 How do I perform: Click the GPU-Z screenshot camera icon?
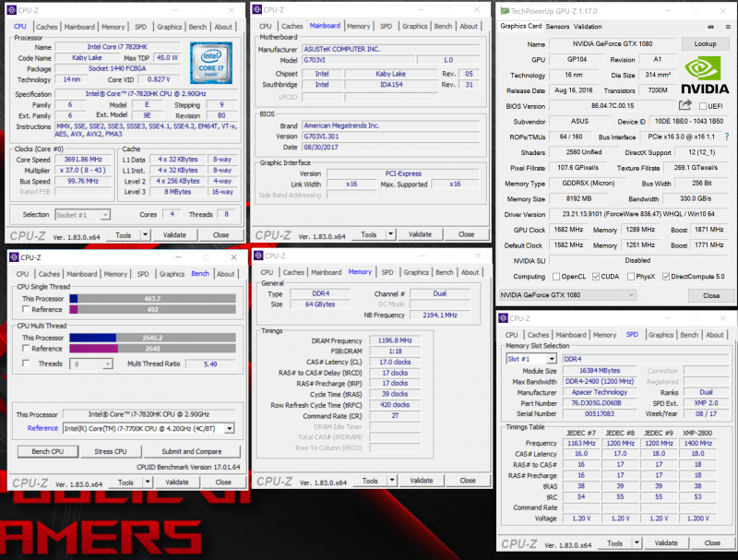[710, 27]
